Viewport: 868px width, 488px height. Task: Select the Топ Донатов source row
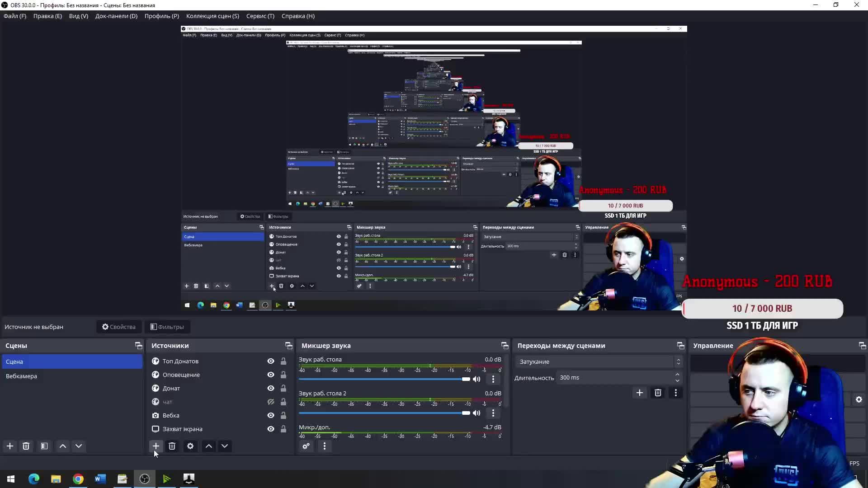[x=220, y=361]
